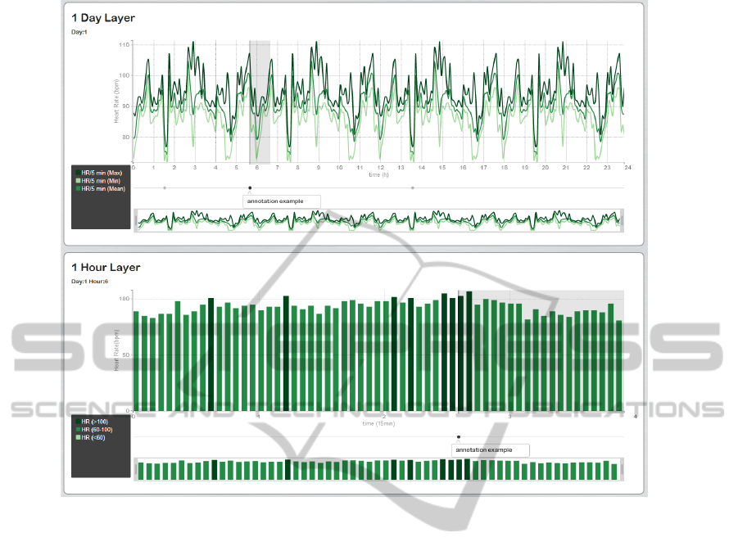Click the black annotation dot in hour layer
The width and height of the screenshot is (738, 560).
[x=459, y=437]
